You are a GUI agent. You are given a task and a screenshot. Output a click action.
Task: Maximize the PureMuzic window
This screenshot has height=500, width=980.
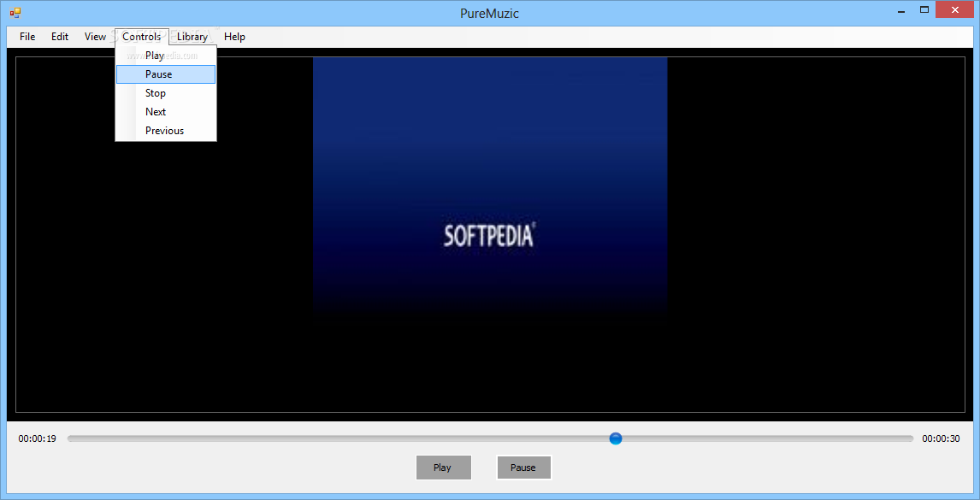[x=924, y=9]
